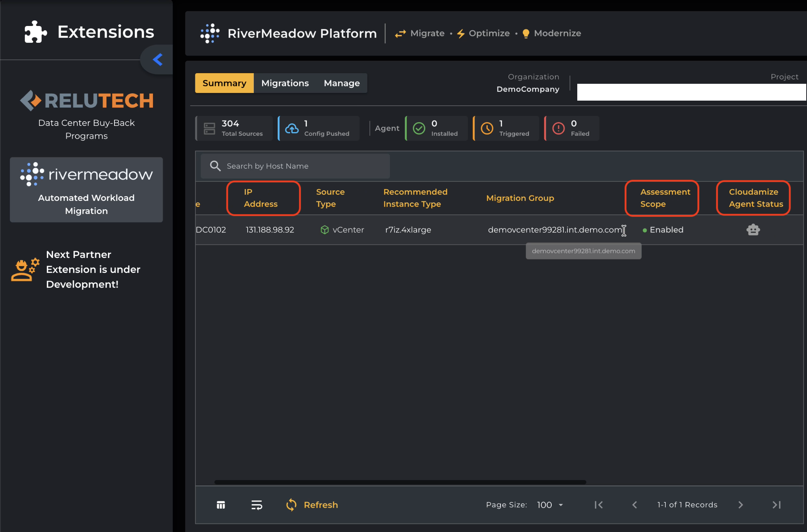This screenshot has width=807, height=532.
Task: Click the Search by Host Name field
Action: [295, 166]
